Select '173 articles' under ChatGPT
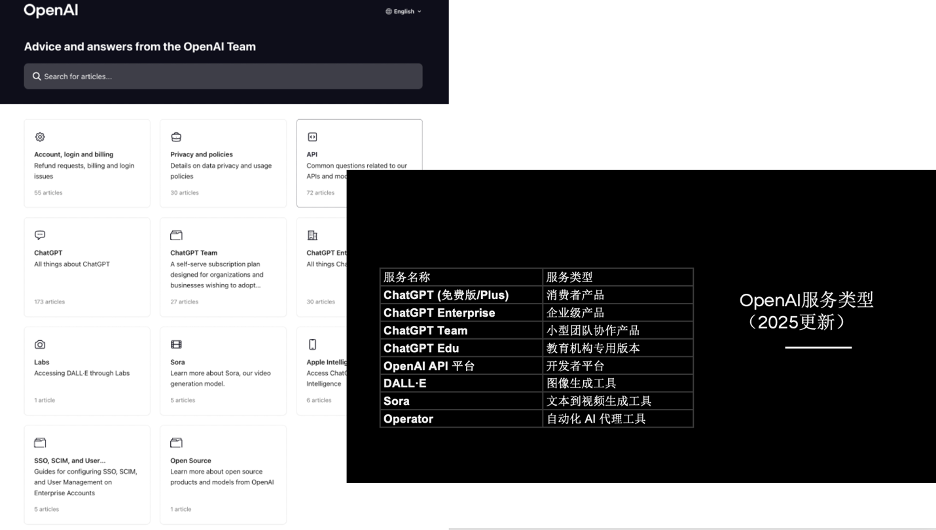 click(50, 302)
